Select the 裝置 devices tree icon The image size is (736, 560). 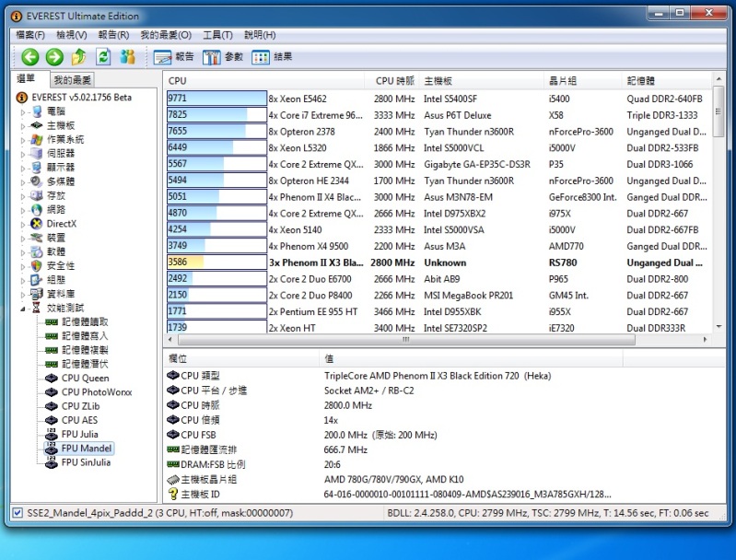point(37,238)
